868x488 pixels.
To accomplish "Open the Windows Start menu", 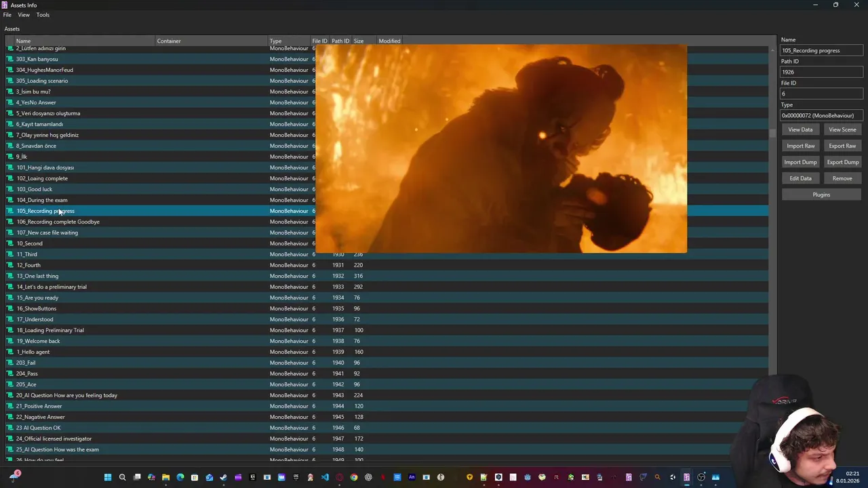I will [x=107, y=477].
